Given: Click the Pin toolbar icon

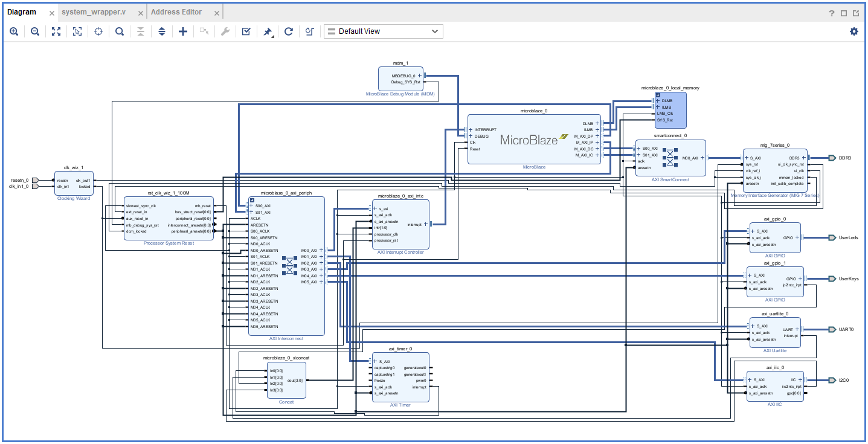Looking at the screenshot, I should point(268,31).
